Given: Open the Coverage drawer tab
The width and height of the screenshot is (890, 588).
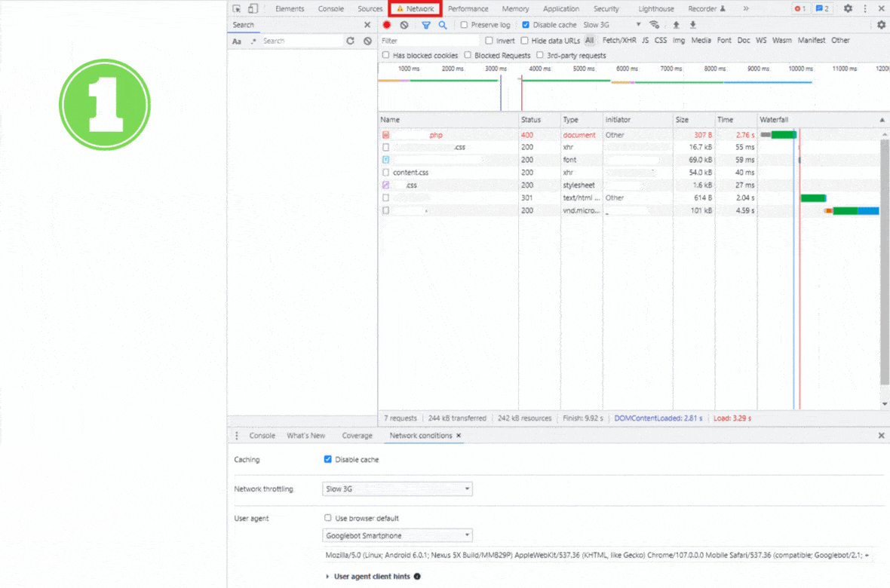Looking at the screenshot, I should click(x=357, y=436).
